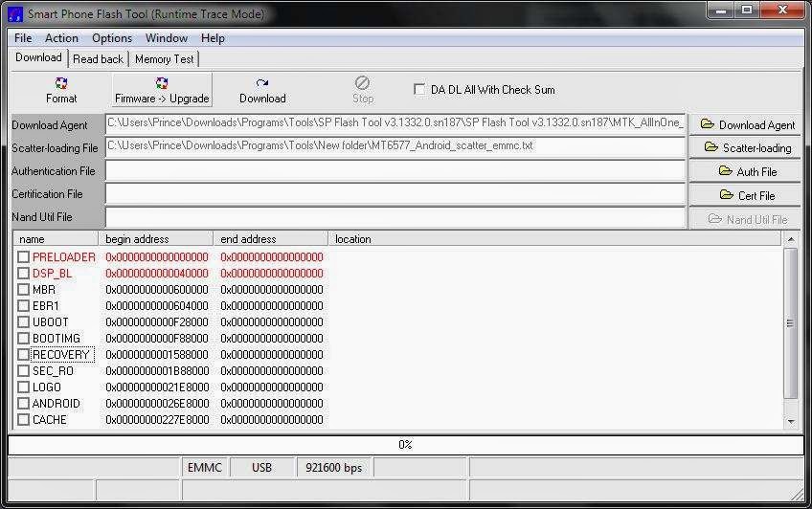
Task: Click the LOGO partition name
Action: (x=47, y=387)
